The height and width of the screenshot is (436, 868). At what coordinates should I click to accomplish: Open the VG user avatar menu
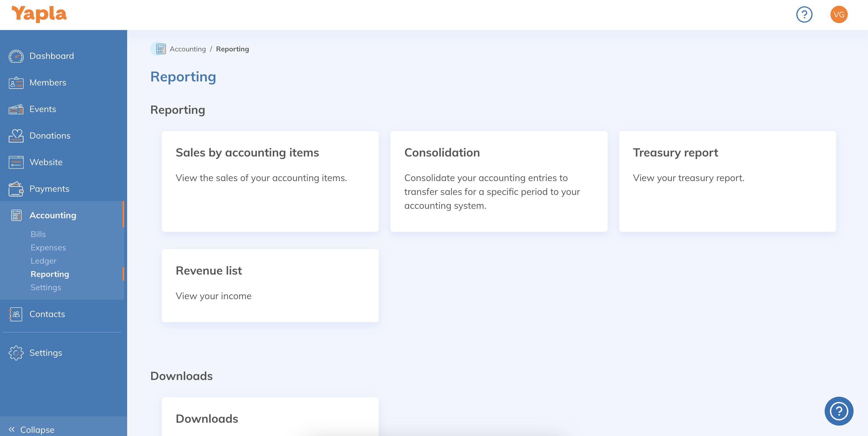pos(838,14)
